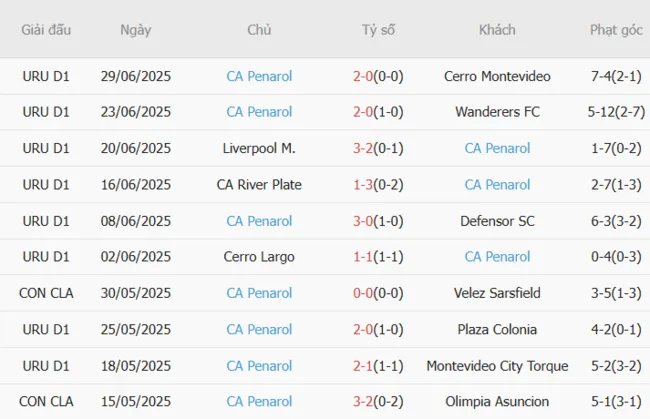This screenshot has height=419, width=650.
Task: Click Liverpool M. home team name
Action: tap(259, 148)
